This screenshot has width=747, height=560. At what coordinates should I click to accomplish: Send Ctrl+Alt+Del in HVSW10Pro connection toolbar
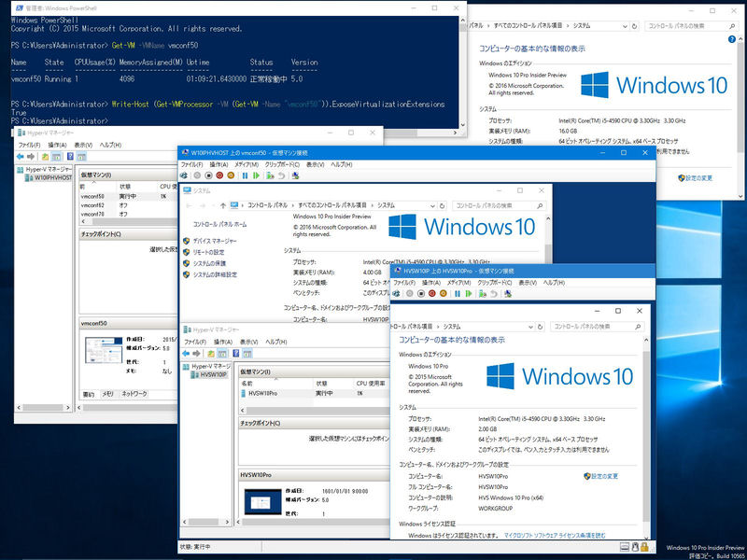click(396, 294)
